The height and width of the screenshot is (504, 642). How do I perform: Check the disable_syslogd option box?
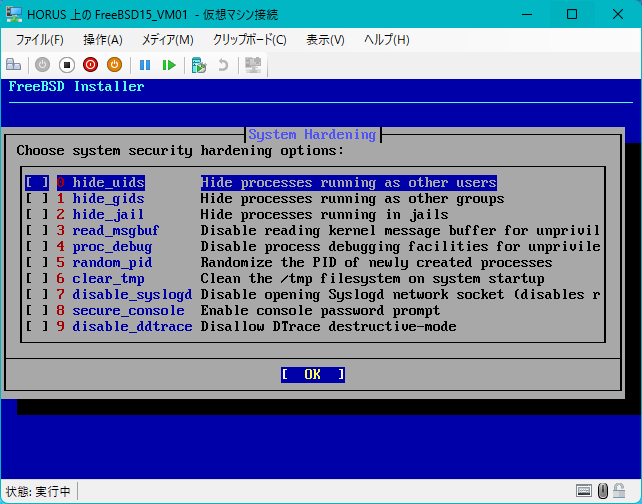click(x=37, y=294)
